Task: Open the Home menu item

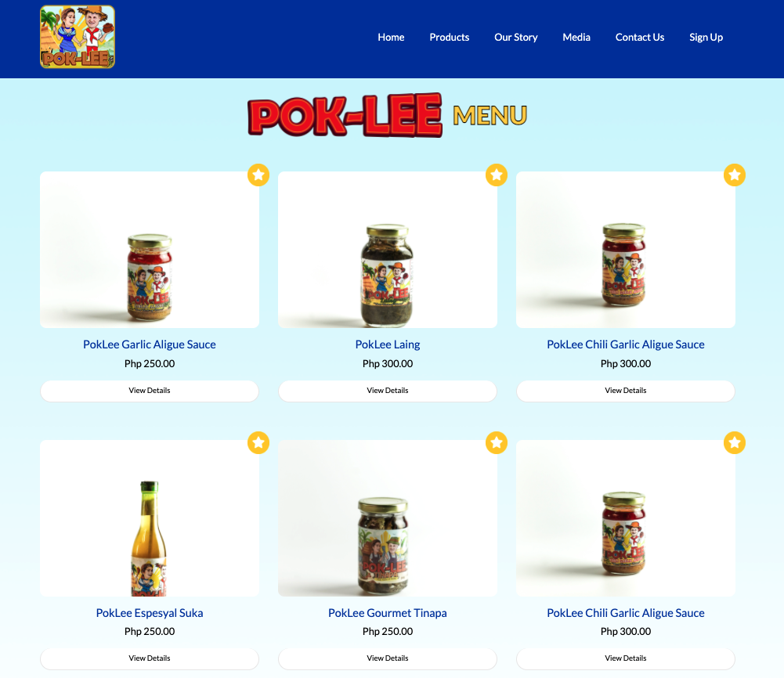Action: click(x=391, y=37)
